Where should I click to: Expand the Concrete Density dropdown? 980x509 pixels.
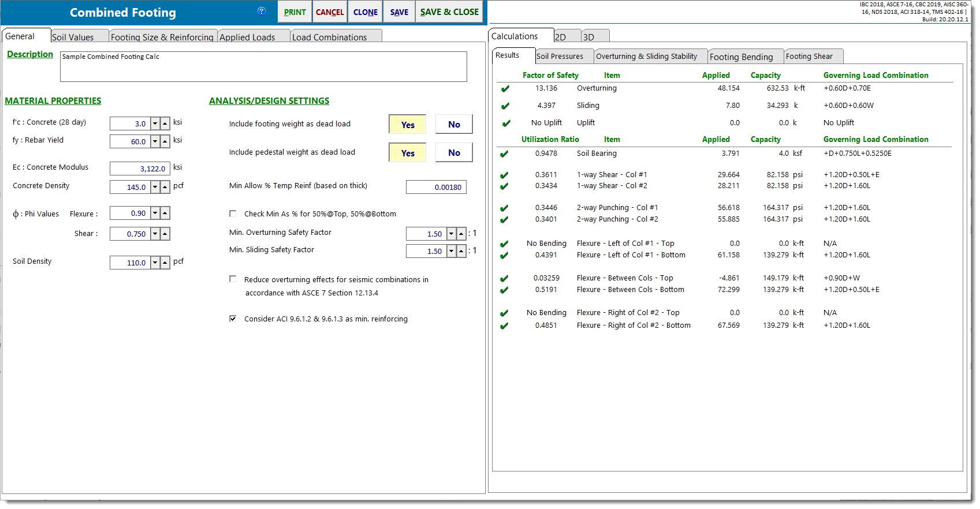pyautogui.click(x=155, y=187)
